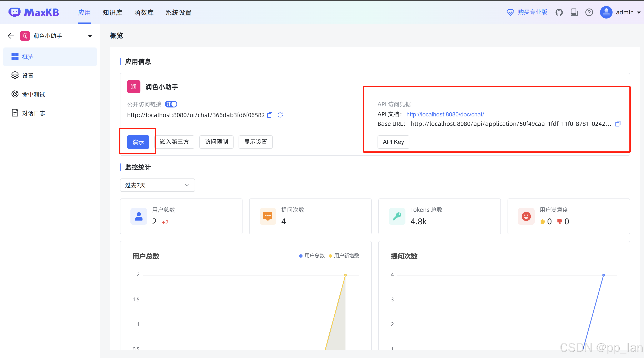Click the public chat URL text
Screen dimensions: 644x358
point(196,115)
